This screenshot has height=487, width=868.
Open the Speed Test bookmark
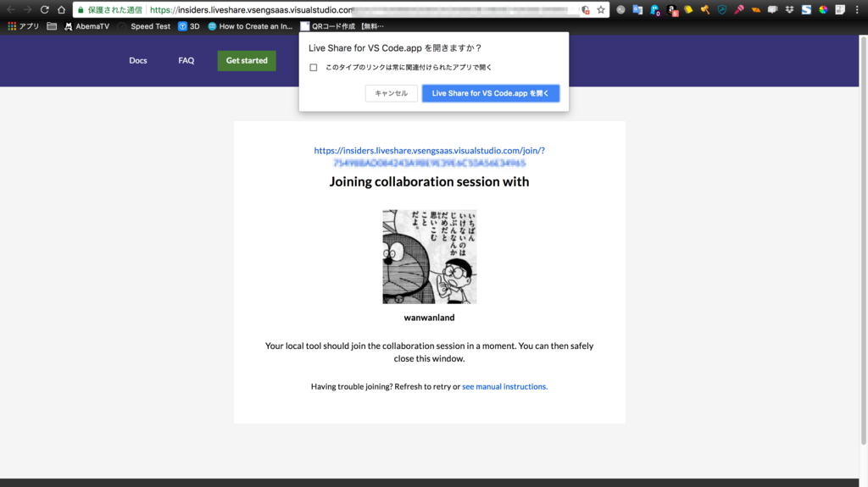pos(144,26)
